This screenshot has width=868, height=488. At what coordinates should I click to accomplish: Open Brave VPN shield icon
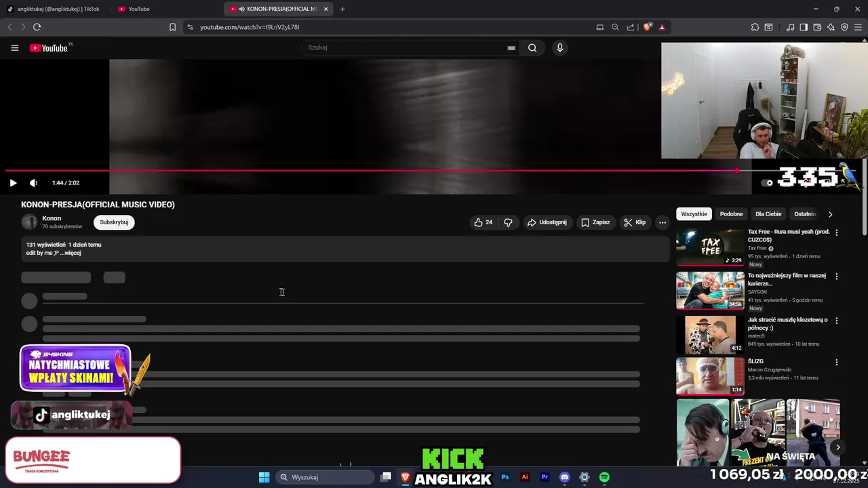click(844, 27)
